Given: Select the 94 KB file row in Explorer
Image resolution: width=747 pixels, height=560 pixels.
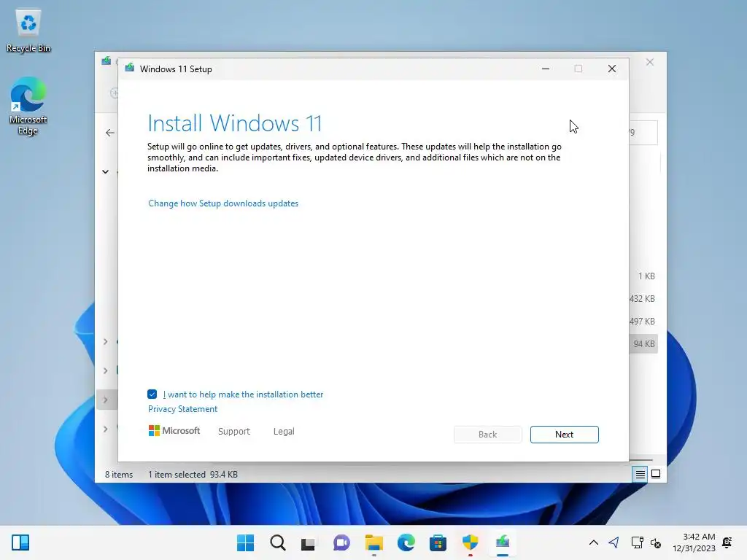Looking at the screenshot, I should pyautogui.click(x=644, y=344).
